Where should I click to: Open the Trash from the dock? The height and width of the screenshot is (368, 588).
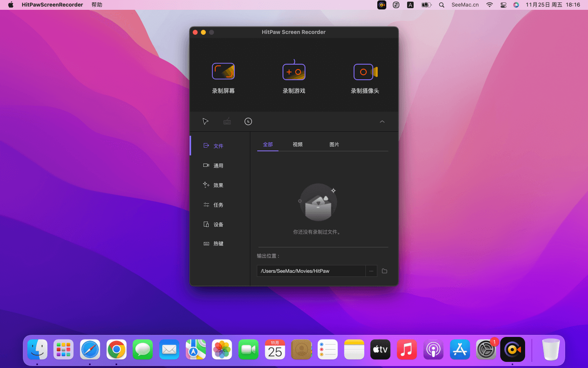click(x=551, y=350)
